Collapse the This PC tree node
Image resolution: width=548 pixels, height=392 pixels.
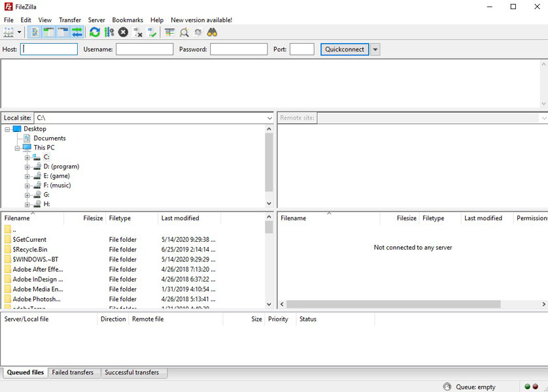coord(17,148)
